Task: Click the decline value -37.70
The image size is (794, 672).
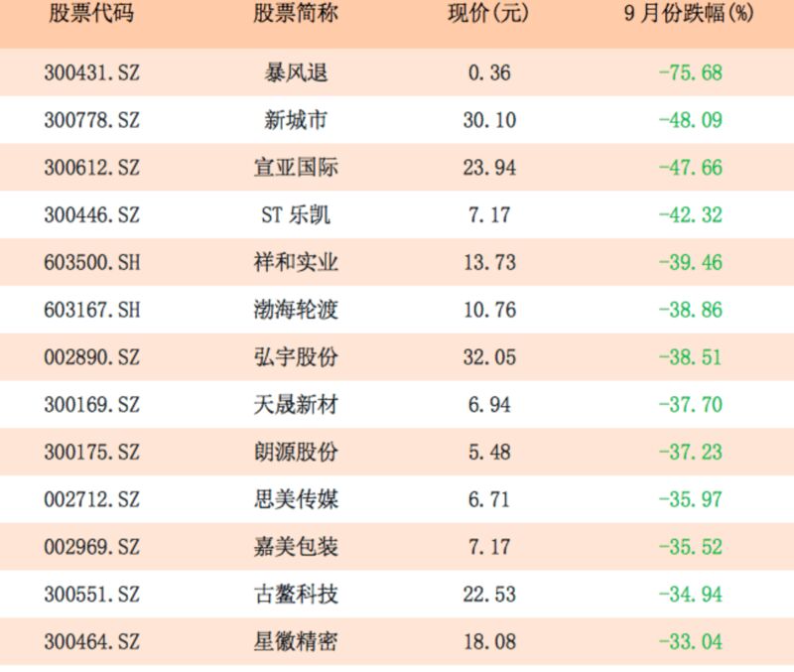Action: coord(690,405)
